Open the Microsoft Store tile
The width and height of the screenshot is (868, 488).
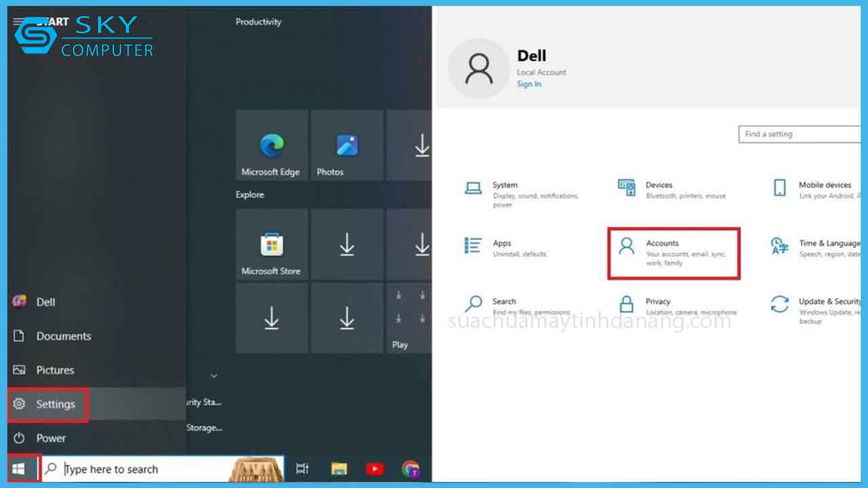271,244
